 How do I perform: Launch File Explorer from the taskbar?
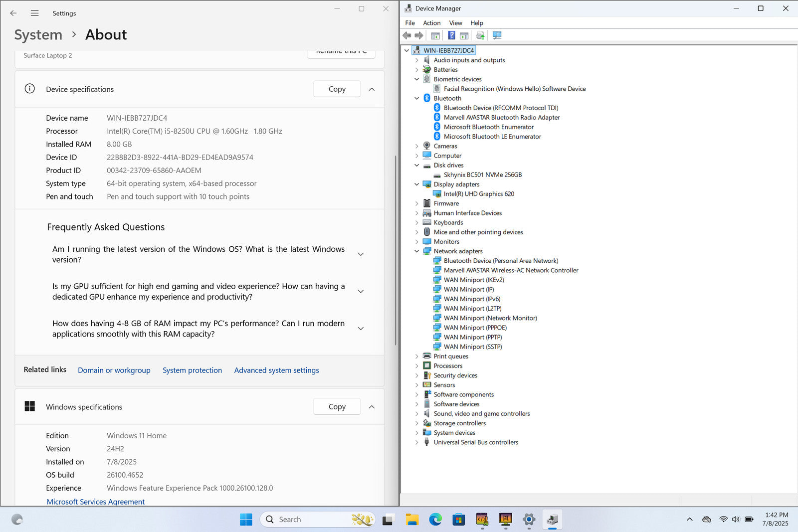[412, 520]
